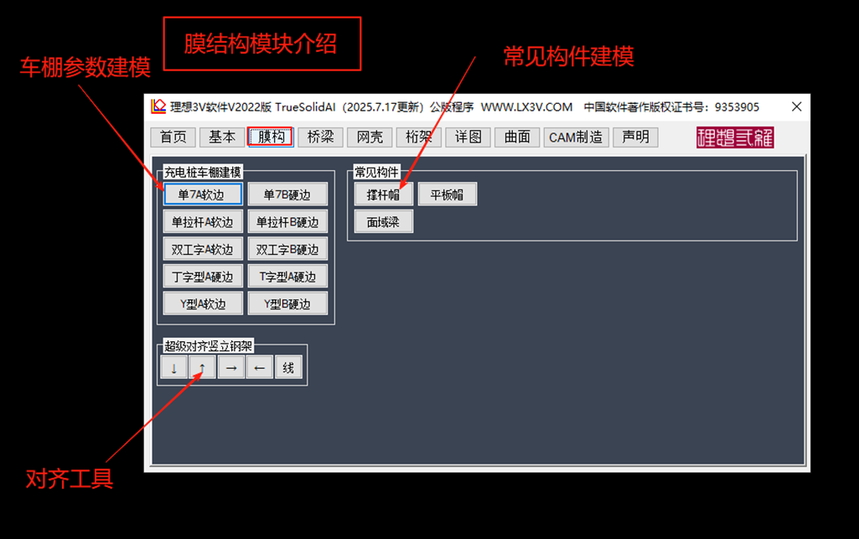The image size is (859, 539).
Task: Click the TrueSolidAI text in title bar
Action: [305, 107]
